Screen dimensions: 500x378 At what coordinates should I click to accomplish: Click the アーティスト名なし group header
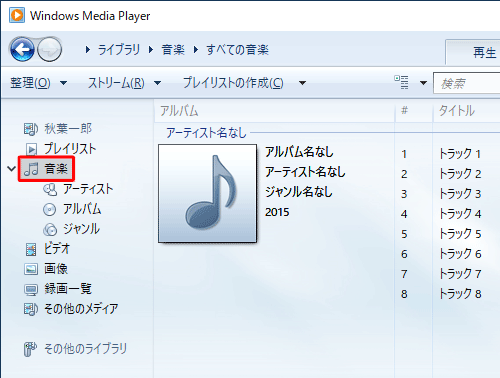coord(206,133)
